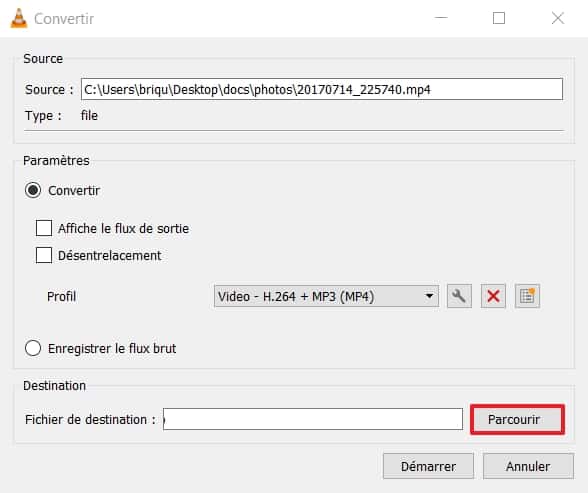Start conversion with Démarrer button
Screen dimensions: 588x493
click(428, 466)
